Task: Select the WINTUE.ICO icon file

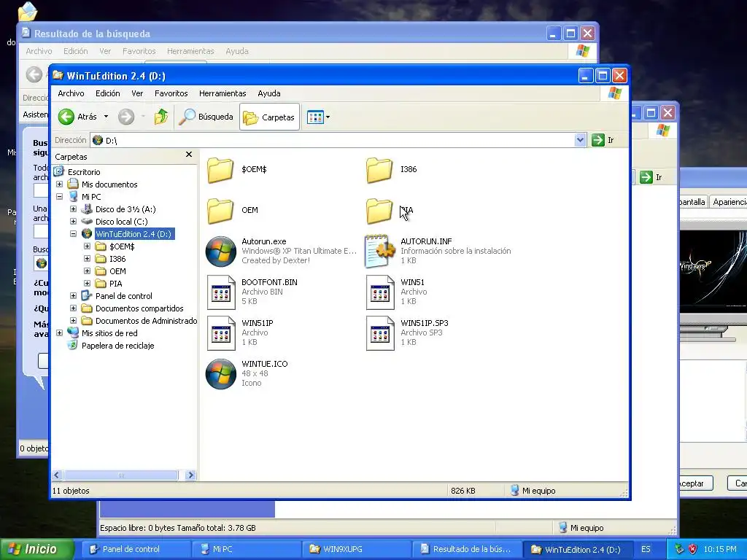Action: pos(221,374)
